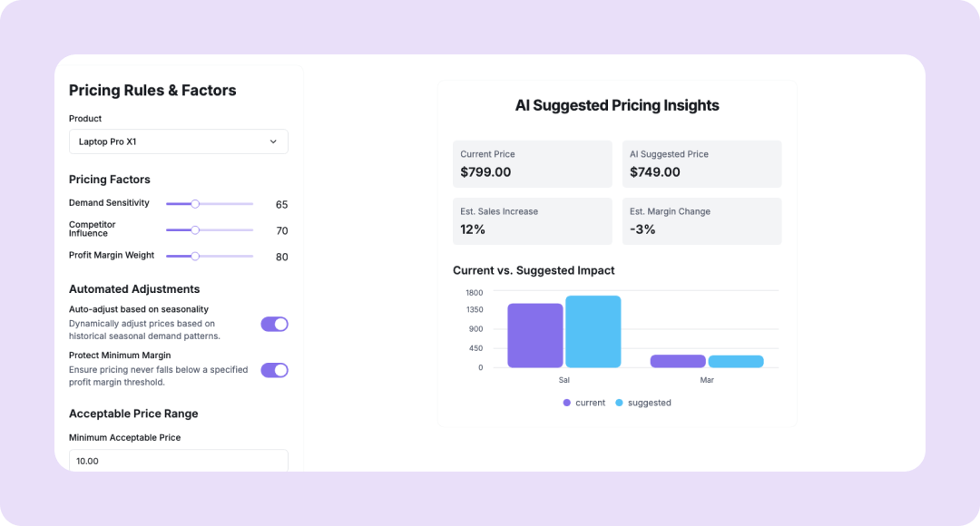Click the purple current Margin bar
Viewport: 980px width, 526px height.
coord(678,361)
